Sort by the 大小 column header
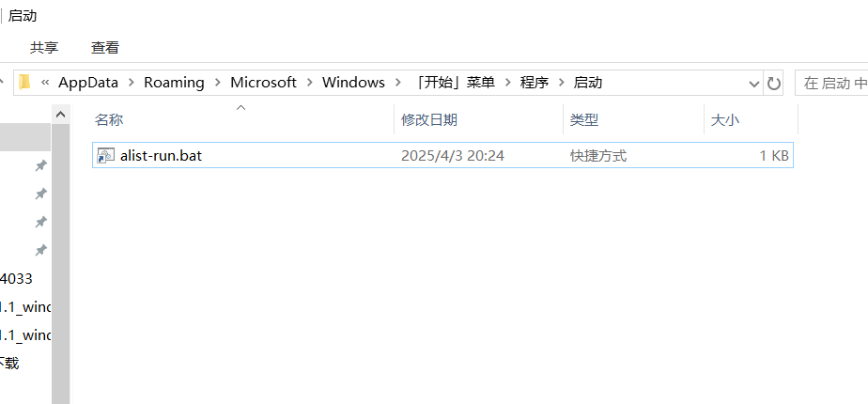This screenshot has width=868, height=404. point(725,120)
